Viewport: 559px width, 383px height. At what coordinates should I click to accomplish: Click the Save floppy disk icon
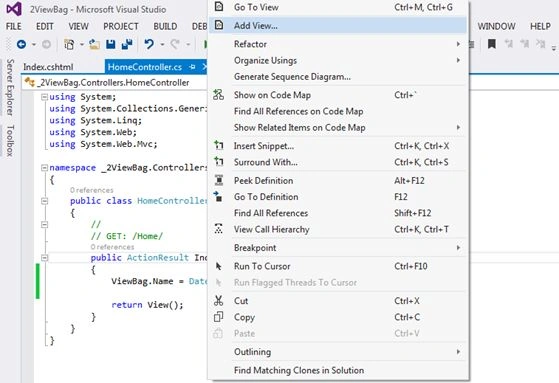pyautogui.click(x=111, y=44)
